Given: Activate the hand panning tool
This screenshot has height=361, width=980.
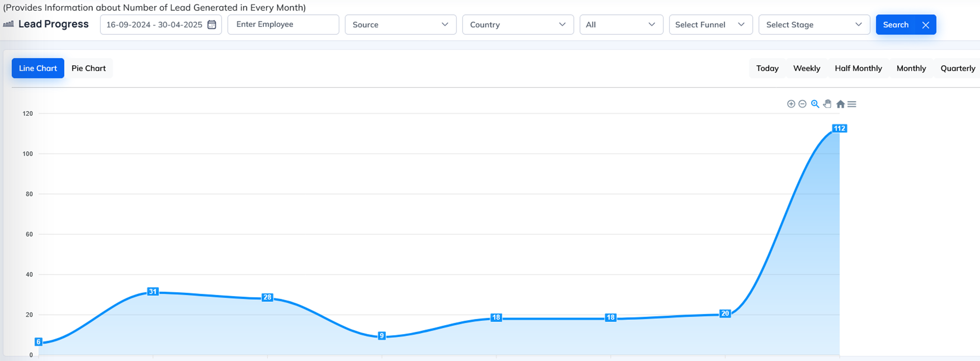Looking at the screenshot, I should point(827,104).
